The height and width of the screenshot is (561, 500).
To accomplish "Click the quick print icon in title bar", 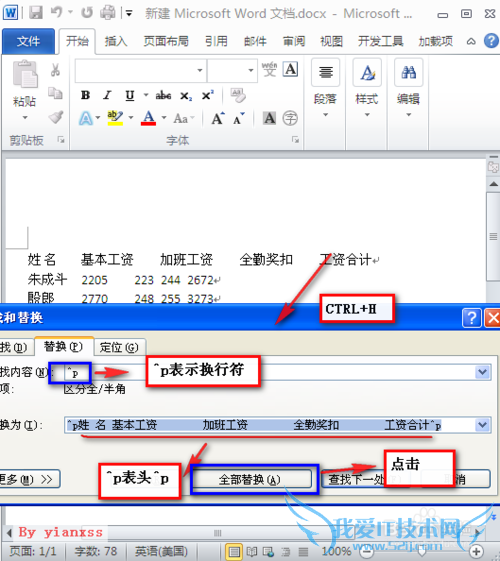I will (108, 13).
